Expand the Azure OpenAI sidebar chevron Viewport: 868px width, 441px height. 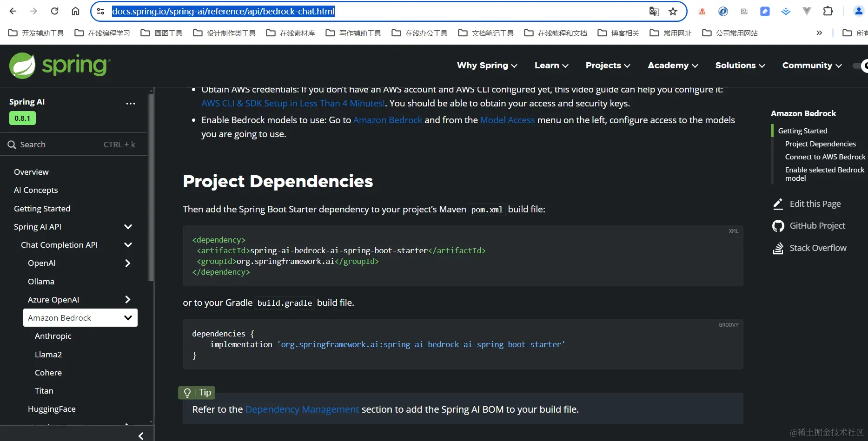pos(128,300)
